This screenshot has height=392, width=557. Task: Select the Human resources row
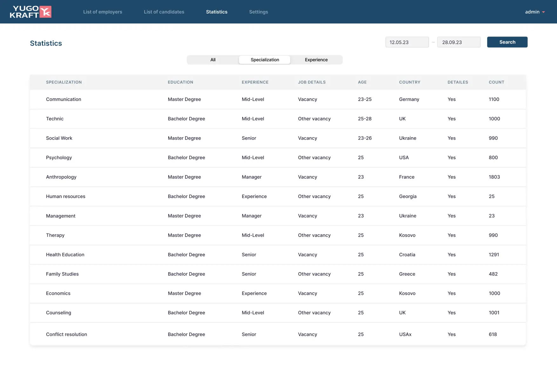(x=66, y=196)
